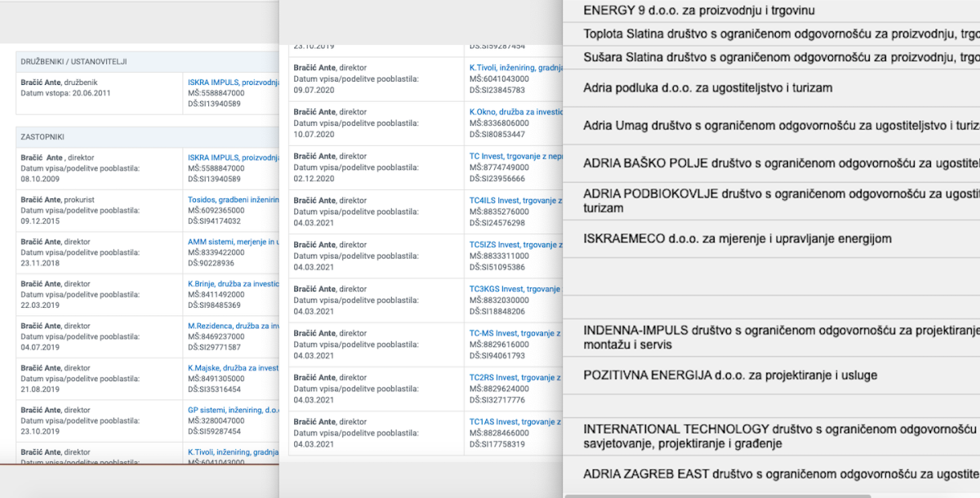Screen dimensions: 980x498
Task: Open the K.Brinje, družba za investicije link
Action: tap(233, 284)
